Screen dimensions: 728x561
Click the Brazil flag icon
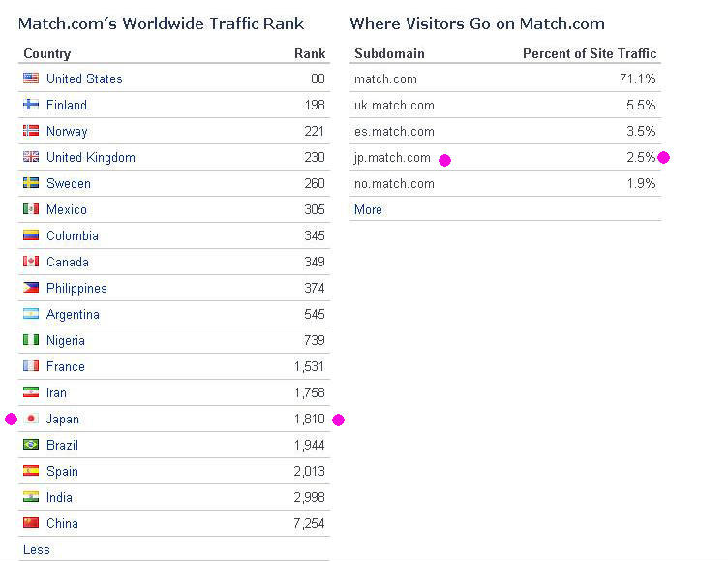30,445
